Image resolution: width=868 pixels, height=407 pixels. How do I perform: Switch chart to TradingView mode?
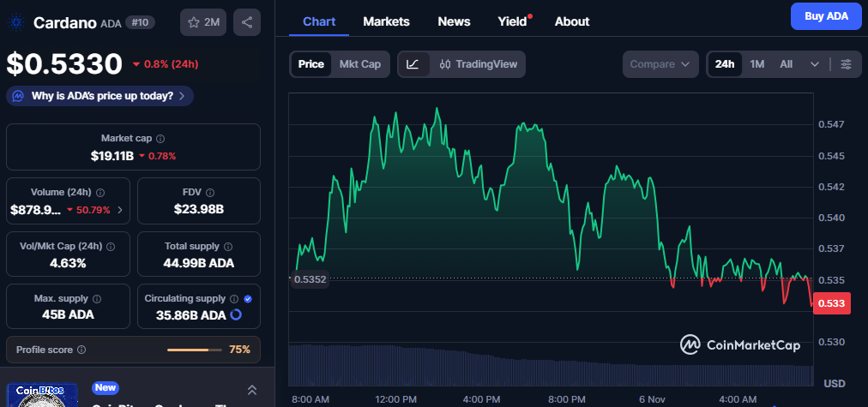(478, 64)
